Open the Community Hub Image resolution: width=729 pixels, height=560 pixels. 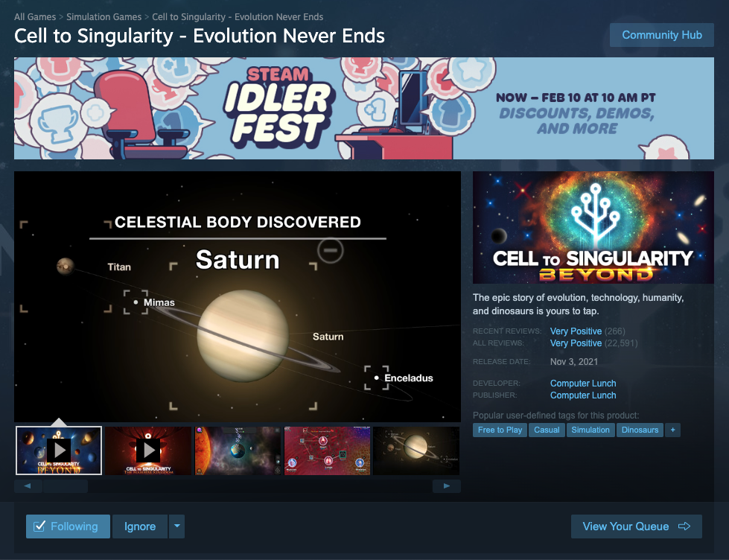click(x=661, y=35)
